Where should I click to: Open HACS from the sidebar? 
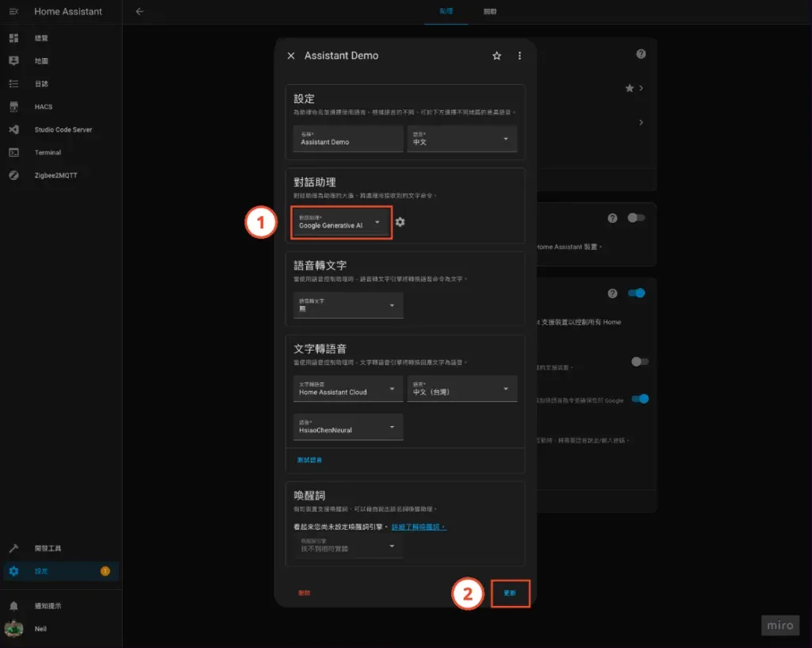point(44,106)
